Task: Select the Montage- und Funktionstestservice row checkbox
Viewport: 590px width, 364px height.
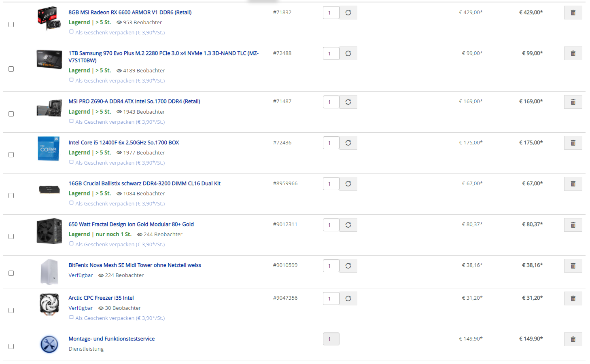Action: (x=11, y=347)
